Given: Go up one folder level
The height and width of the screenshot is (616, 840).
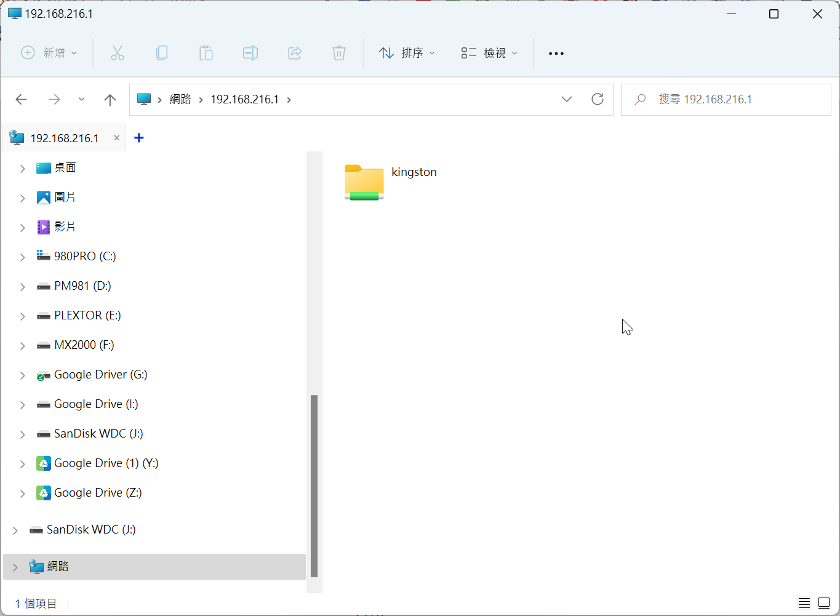Looking at the screenshot, I should (110, 100).
